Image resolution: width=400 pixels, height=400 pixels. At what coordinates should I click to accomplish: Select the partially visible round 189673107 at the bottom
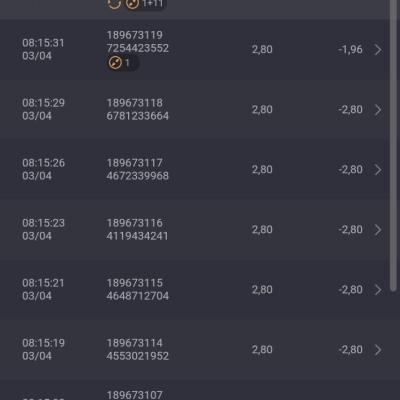tap(135, 395)
